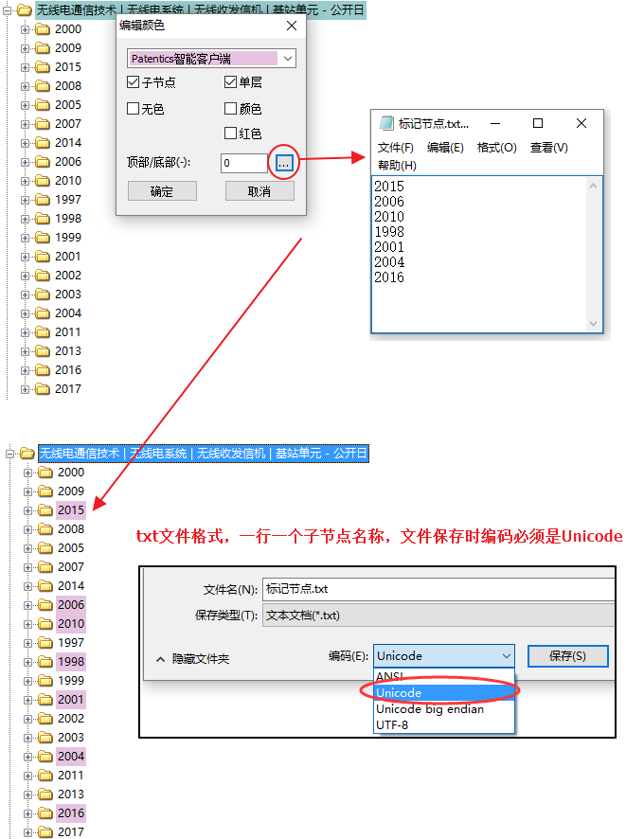
Task: Open the 文件(F) menu in Notepad
Action: (x=396, y=148)
